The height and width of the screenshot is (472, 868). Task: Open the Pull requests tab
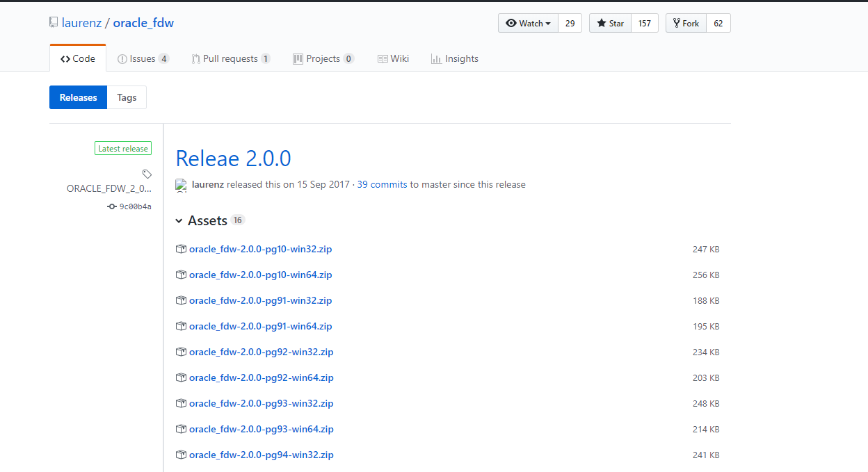(231, 58)
